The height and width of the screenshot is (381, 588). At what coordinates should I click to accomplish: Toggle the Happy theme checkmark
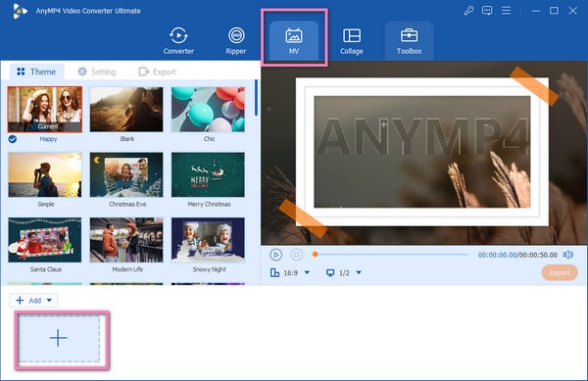(13, 139)
